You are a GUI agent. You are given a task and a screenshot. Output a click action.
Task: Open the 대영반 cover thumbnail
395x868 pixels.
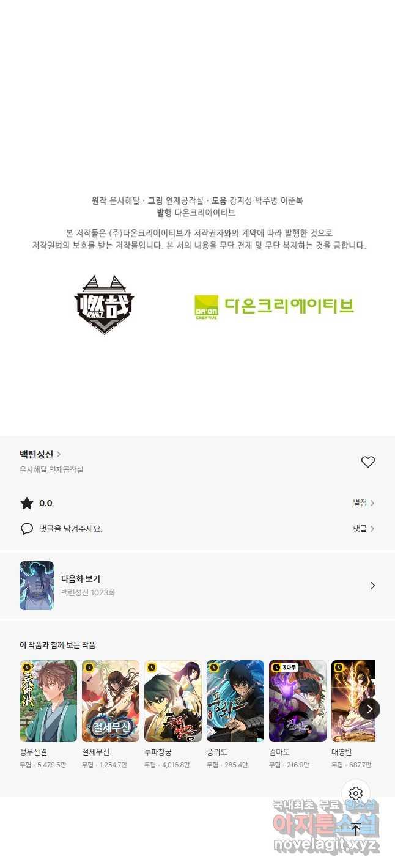coord(353,701)
